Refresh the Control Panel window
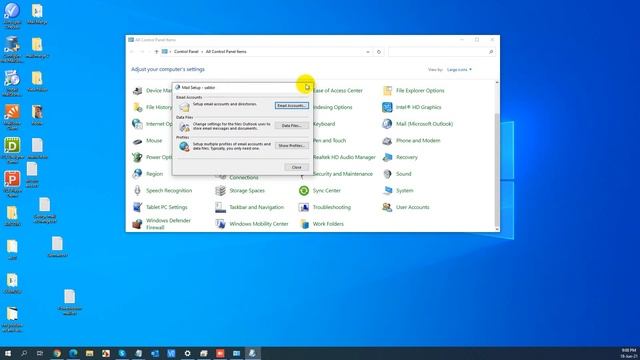 tap(379, 52)
